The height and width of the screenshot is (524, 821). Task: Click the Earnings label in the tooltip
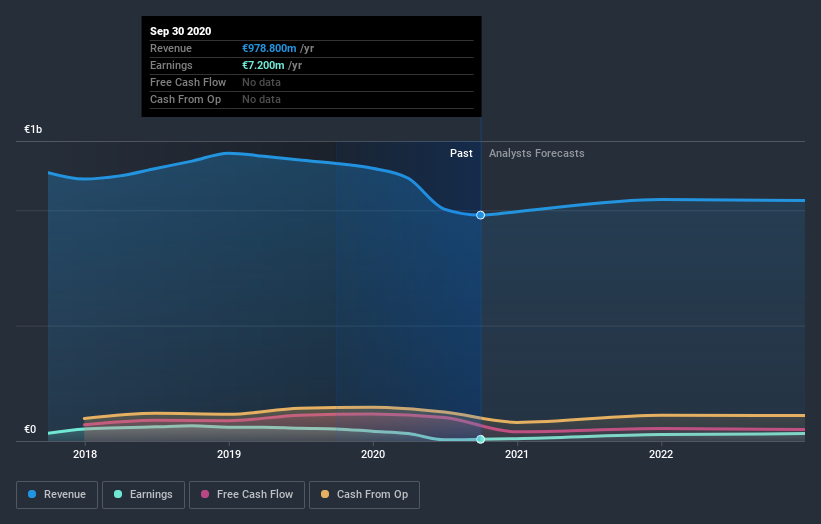(x=171, y=65)
